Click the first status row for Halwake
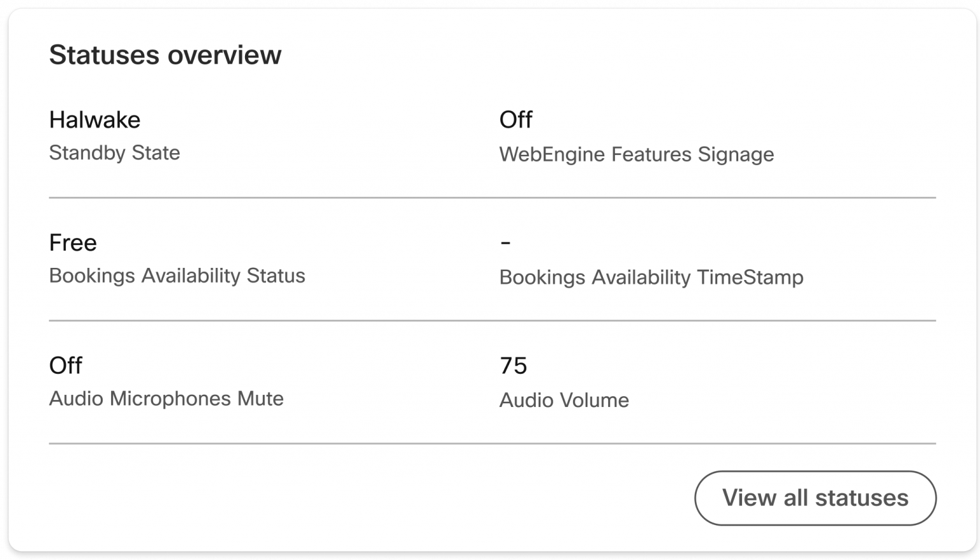 pos(255,136)
